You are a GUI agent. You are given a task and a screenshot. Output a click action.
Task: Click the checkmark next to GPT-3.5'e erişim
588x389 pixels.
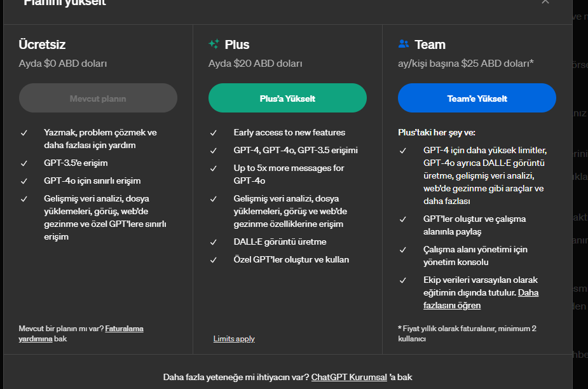pos(24,163)
